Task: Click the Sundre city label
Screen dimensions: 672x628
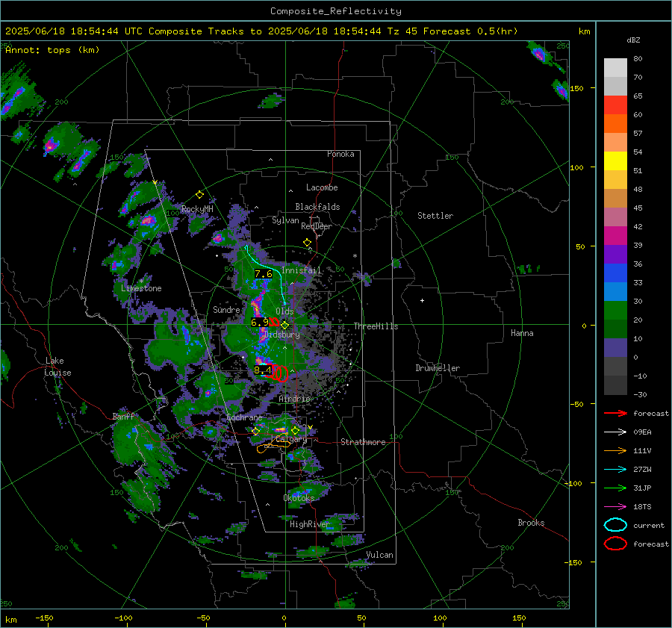Action: coord(226,309)
